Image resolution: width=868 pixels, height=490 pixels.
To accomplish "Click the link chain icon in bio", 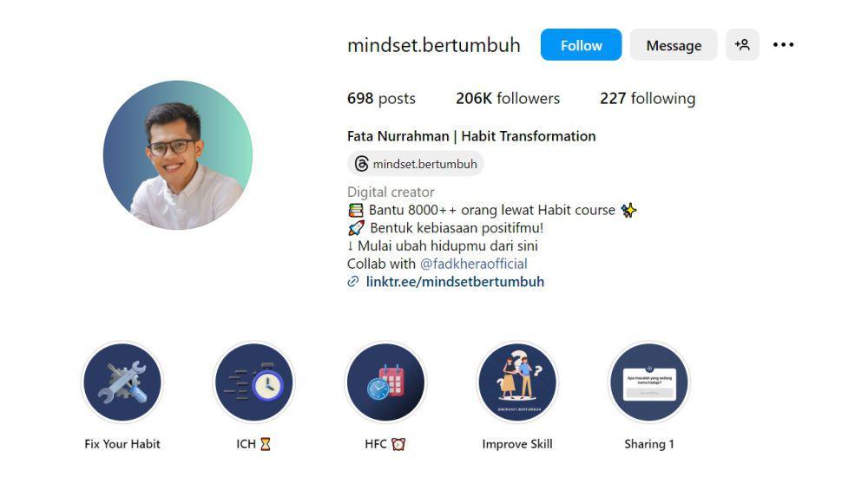I will coord(353,282).
